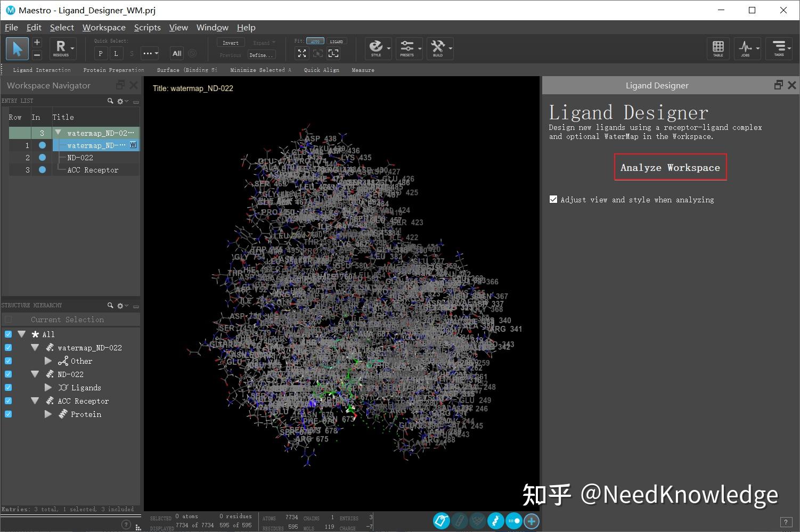Toggle ribbon display in the status bar
Screen dimensions: 800x532
pos(495,521)
